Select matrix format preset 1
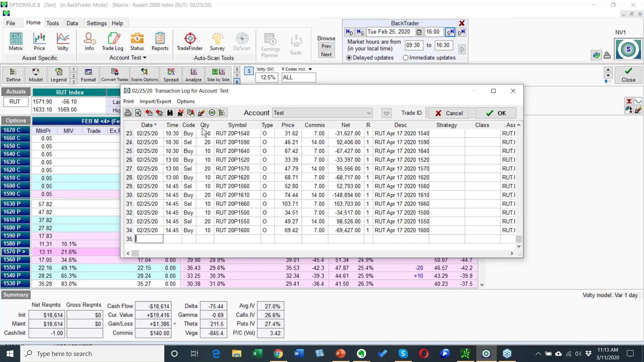The image size is (644, 362). (73, 70)
